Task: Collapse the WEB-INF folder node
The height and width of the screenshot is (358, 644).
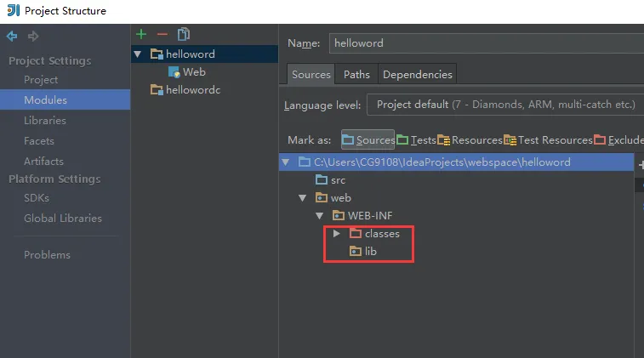Action: pyautogui.click(x=320, y=215)
